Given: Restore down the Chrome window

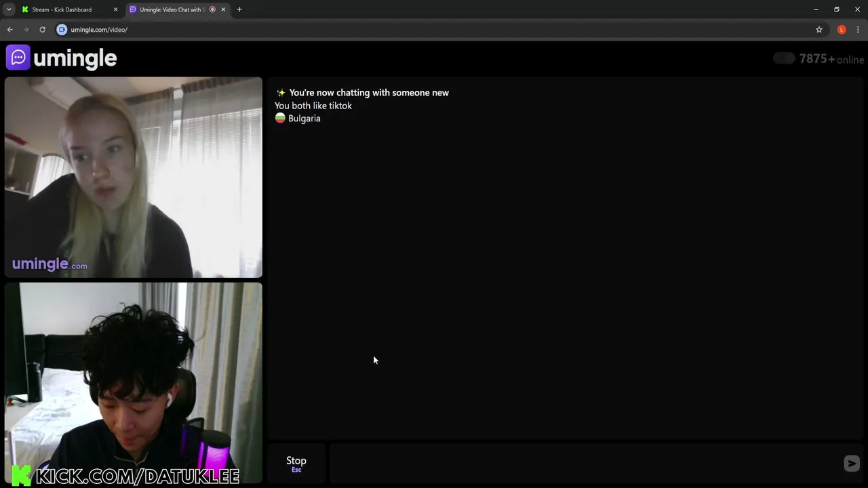Looking at the screenshot, I should tap(837, 9).
